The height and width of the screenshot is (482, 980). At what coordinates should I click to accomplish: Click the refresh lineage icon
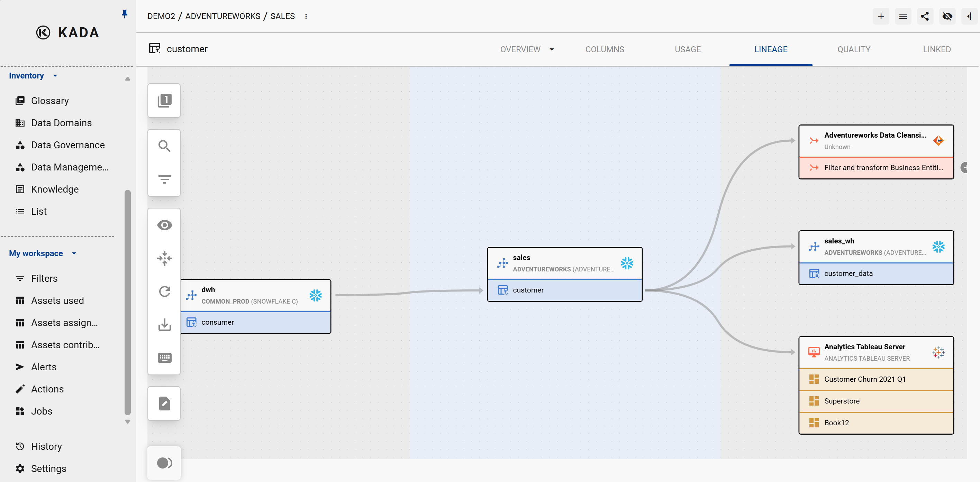click(164, 291)
